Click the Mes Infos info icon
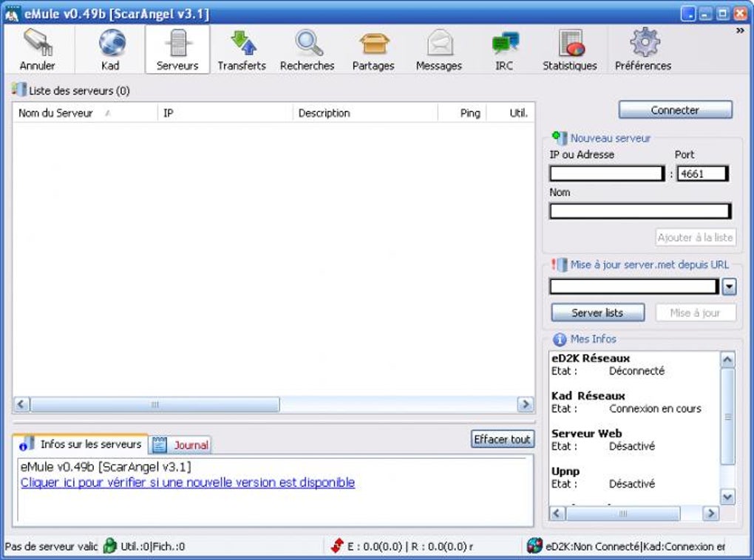Image resolution: width=754 pixels, height=560 pixels. point(560,339)
